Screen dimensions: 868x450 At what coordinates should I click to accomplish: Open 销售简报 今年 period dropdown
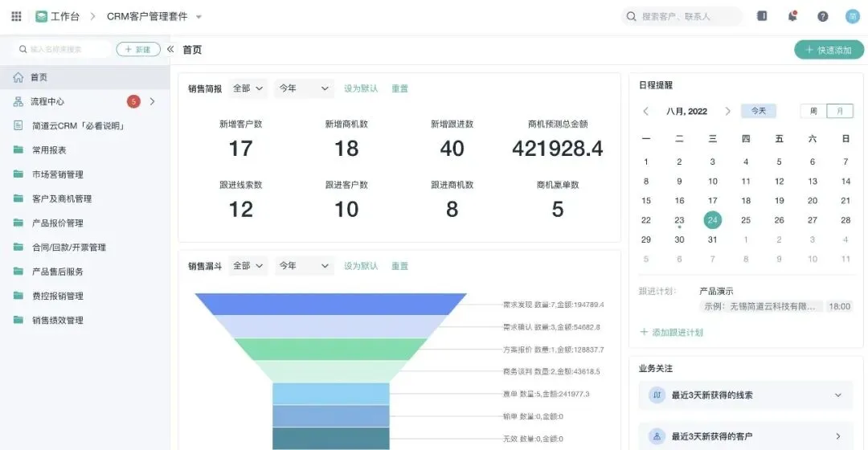point(304,88)
